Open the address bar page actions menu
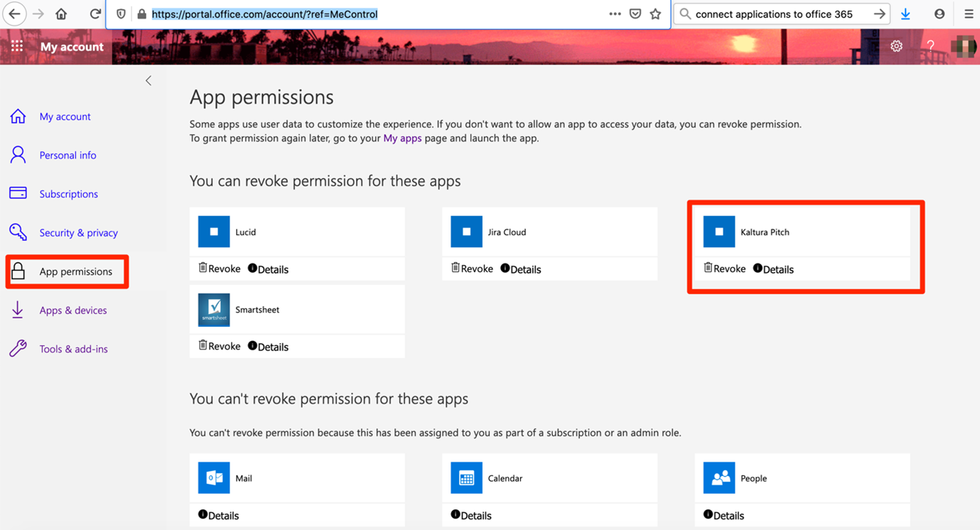This screenshot has height=530, width=980. pos(615,14)
